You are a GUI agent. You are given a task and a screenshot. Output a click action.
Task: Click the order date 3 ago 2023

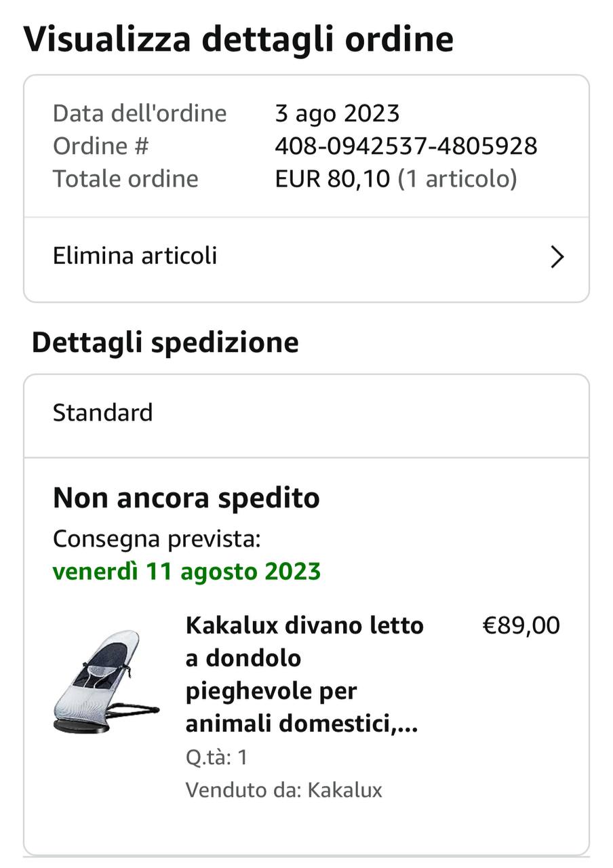pos(337,113)
